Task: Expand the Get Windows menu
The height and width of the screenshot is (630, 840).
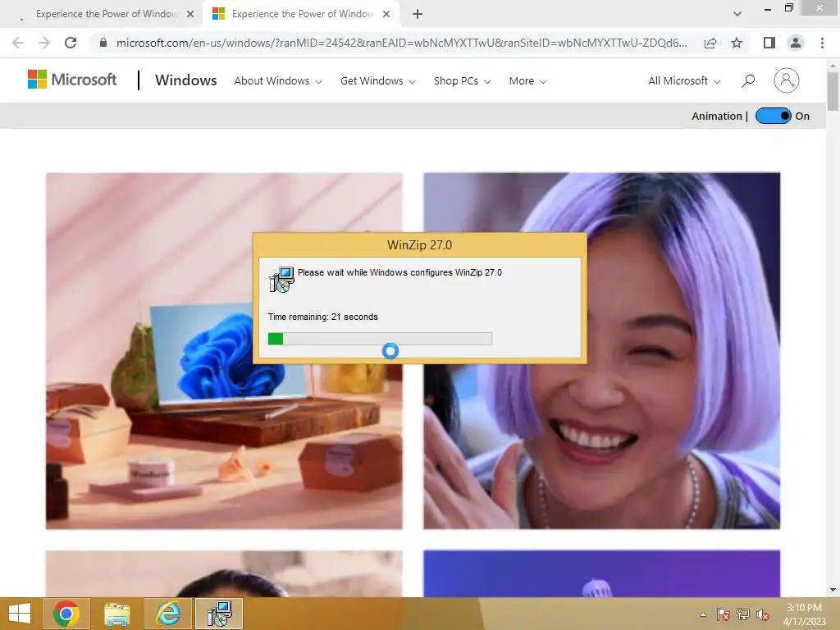Action: pyautogui.click(x=377, y=81)
